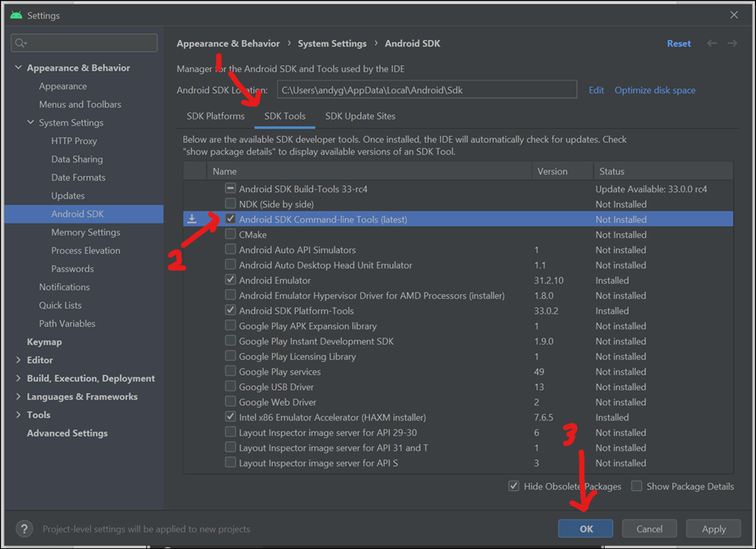Click the help question mark icon
The height and width of the screenshot is (549, 756).
pyautogui.click(x=23, y=529)
